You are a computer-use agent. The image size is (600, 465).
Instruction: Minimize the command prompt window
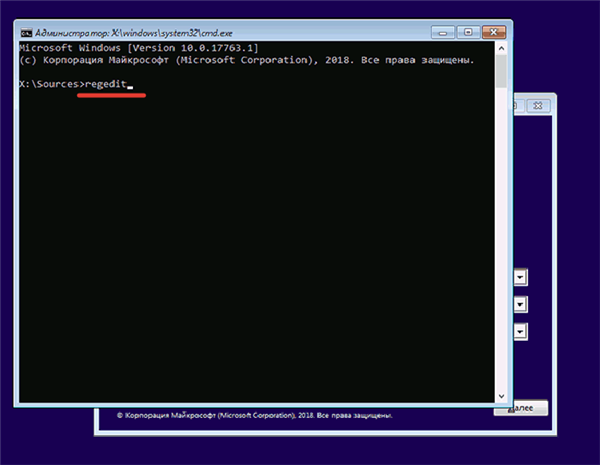(x=443, y=33)
